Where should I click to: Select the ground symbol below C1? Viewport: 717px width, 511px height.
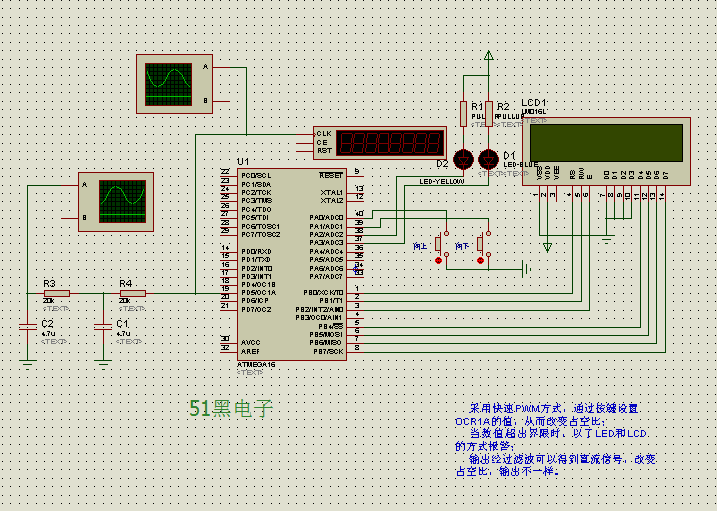[103, 364]
